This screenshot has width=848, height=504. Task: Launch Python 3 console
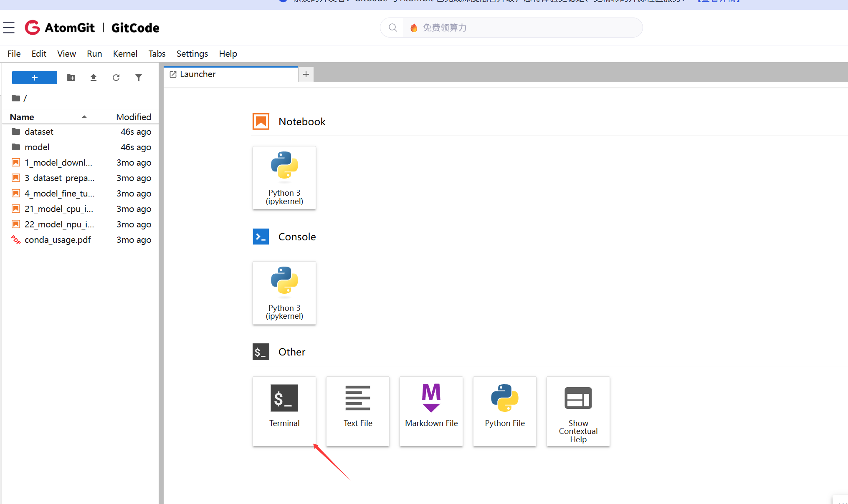[284, 292]
